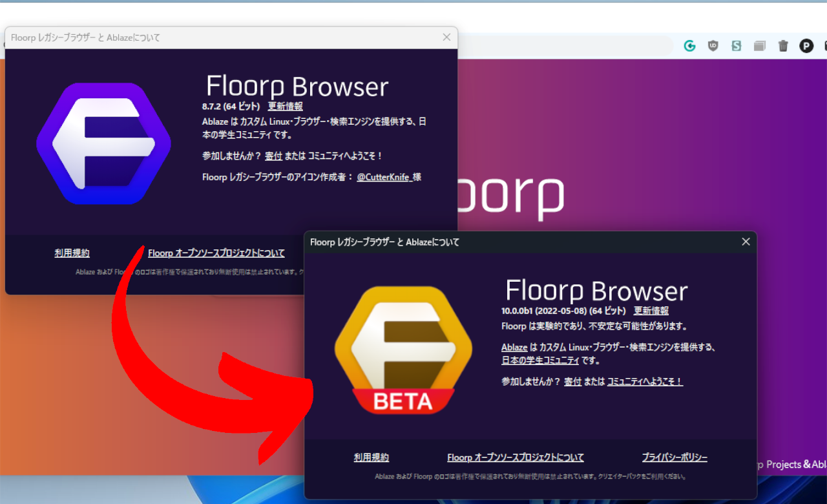Open 更新情報 link beside version 8.7.2
The image size is (827, 504).
[286, 106]
